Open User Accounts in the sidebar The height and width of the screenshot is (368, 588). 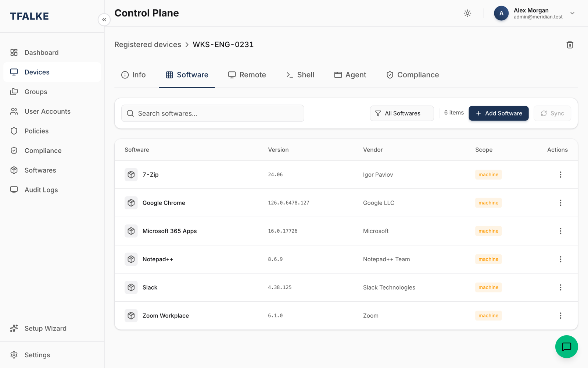tap(52, 112)
